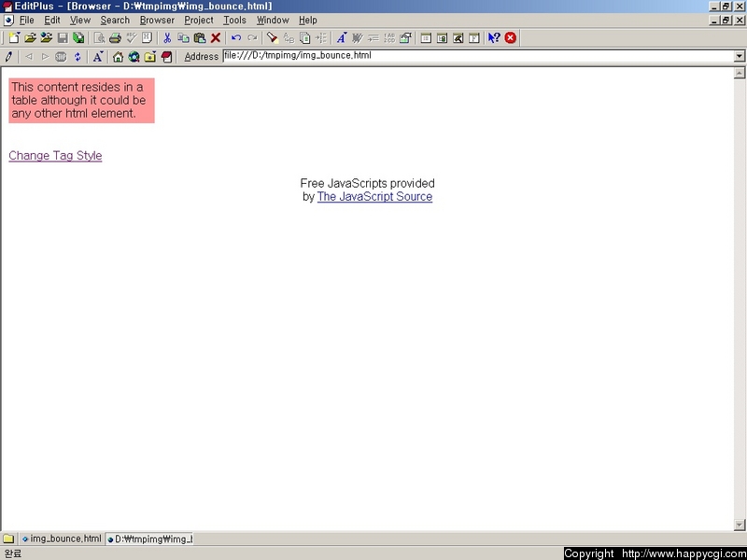747x560 pixels.
Task: Go to the Home page icon
Action: coord(118,57)
